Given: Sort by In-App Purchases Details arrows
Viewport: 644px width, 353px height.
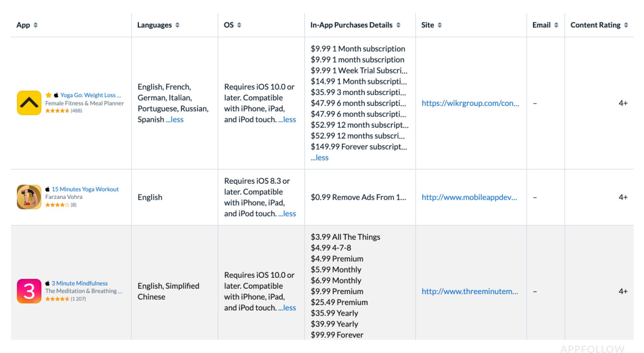Looking at the screenshot, I should (398, 25).
